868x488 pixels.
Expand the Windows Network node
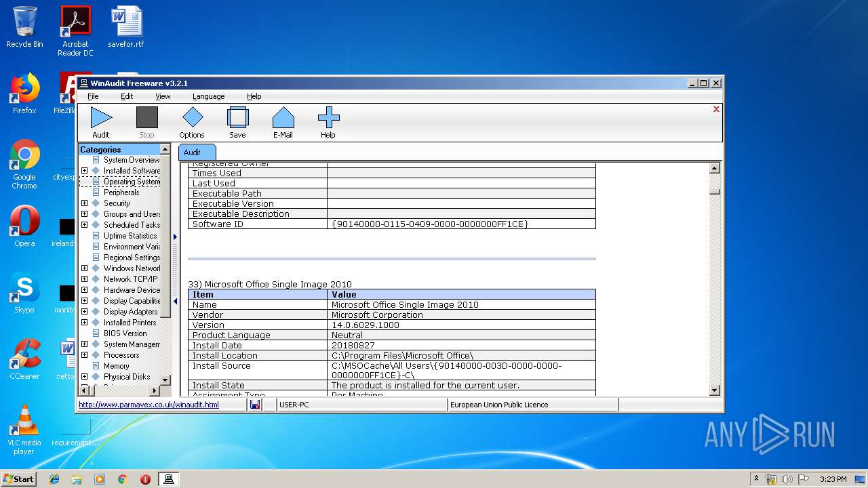(x=84, y=268)
